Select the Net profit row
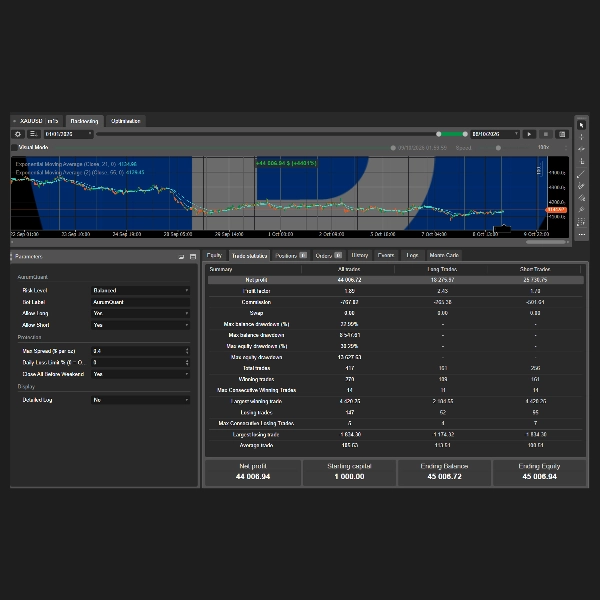The image size is (600, 600). [x=396, y=280]
